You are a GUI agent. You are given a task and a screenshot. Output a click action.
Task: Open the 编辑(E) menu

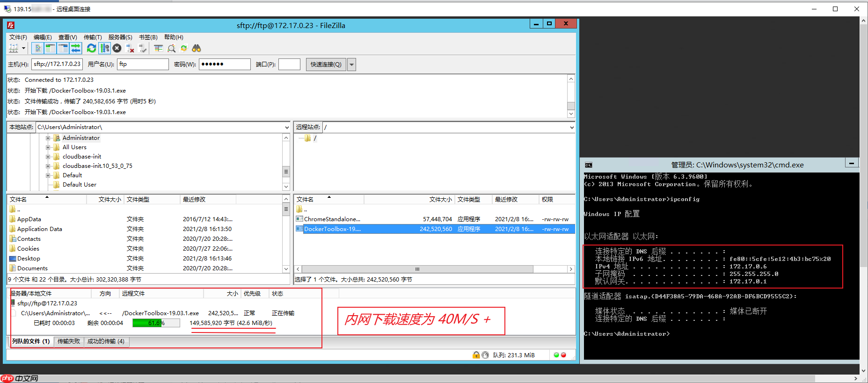pyautogui.click(x=43, y=37)
